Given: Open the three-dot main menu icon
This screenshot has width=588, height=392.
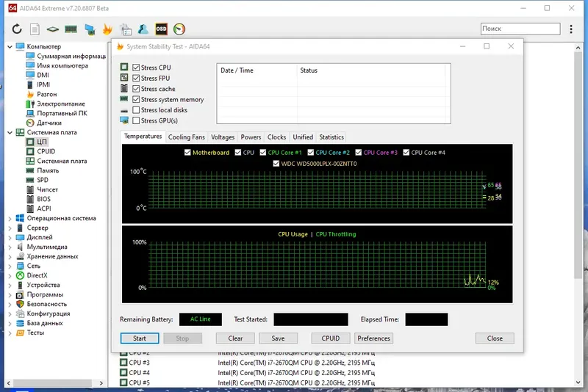Looking at the screenshot, I should (571, 29).
